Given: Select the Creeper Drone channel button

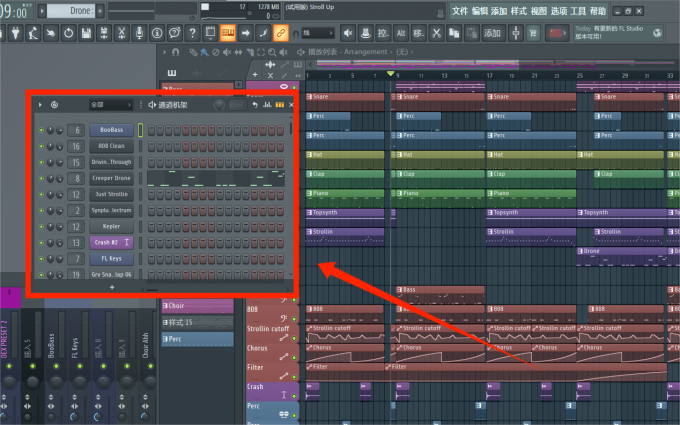Looking at the screenshot, I should (111, 178).
